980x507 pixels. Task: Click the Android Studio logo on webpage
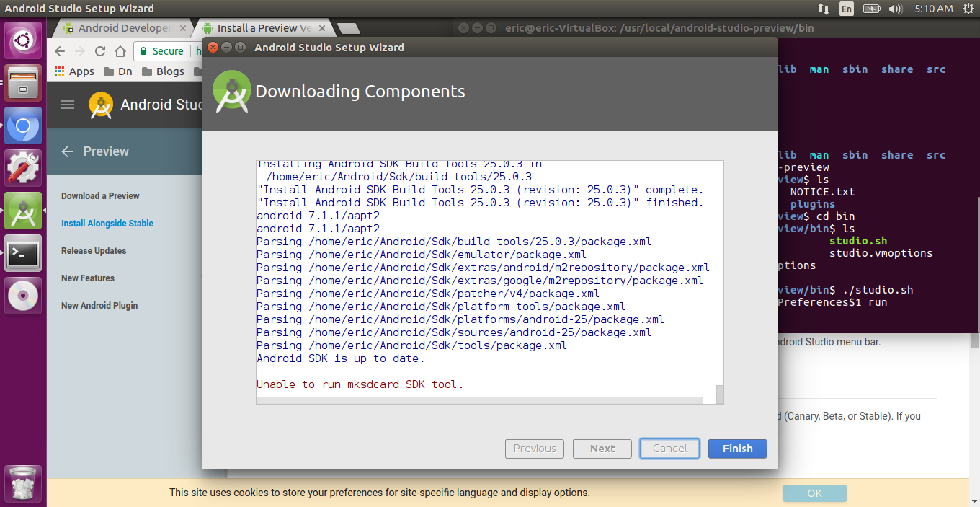coord(100,105)
